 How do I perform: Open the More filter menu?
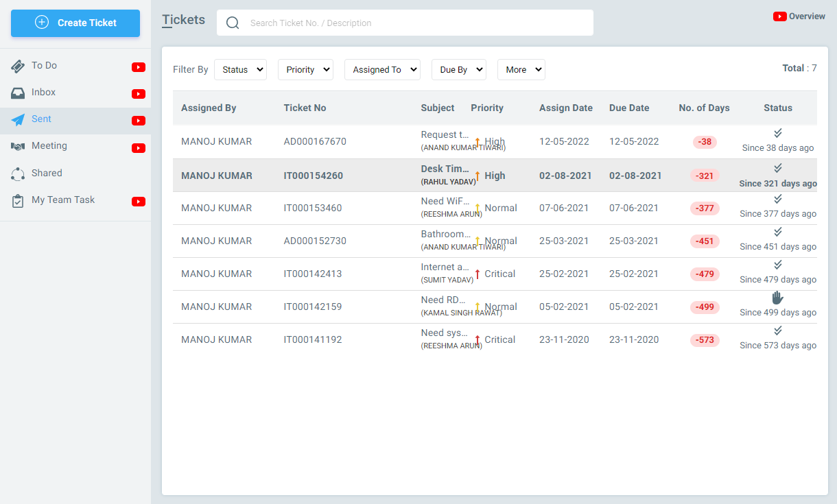(521, 69)
